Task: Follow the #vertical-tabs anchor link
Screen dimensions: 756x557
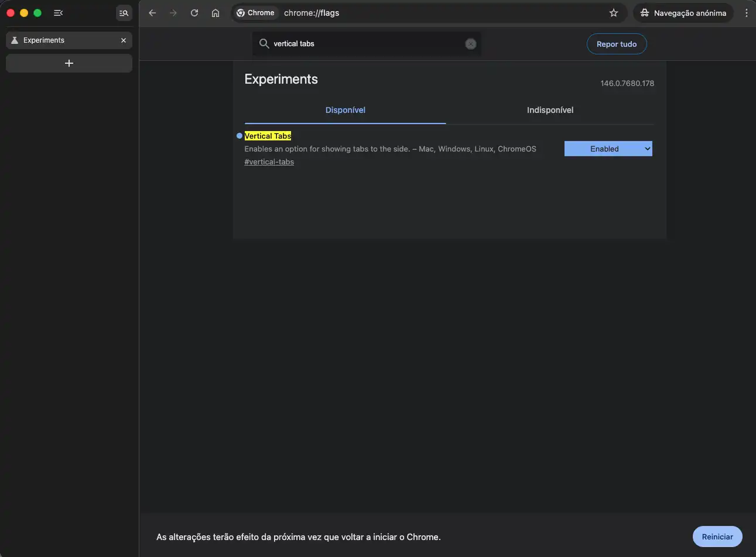Action: pos(269,162)
